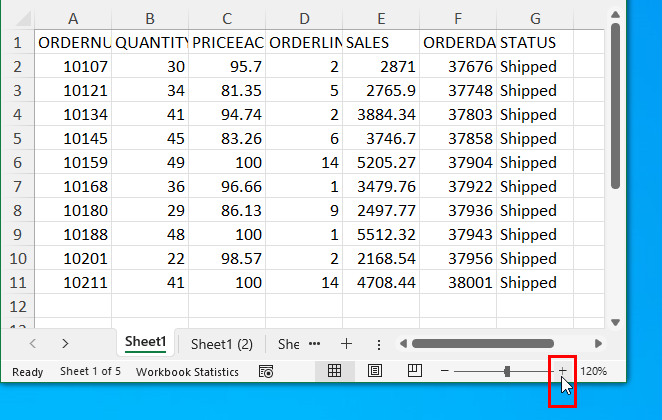Click the zoom in plus button
The height and width of the screenshot is (420, 662).
[562, 371]
